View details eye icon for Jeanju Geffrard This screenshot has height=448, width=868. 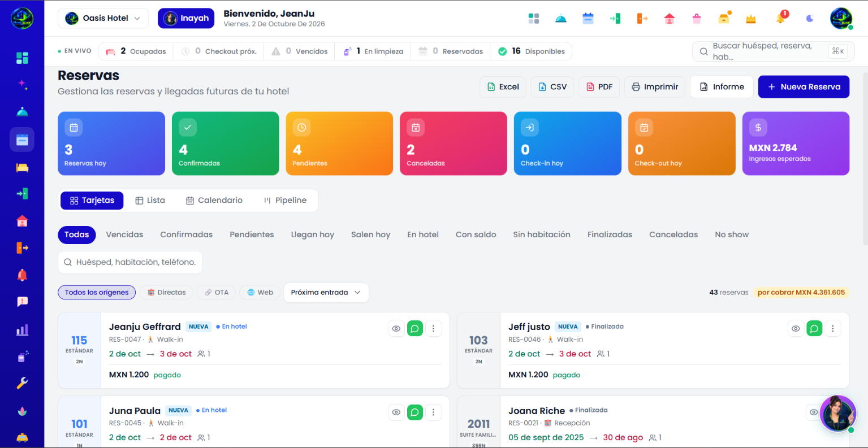tap(396, 328)
